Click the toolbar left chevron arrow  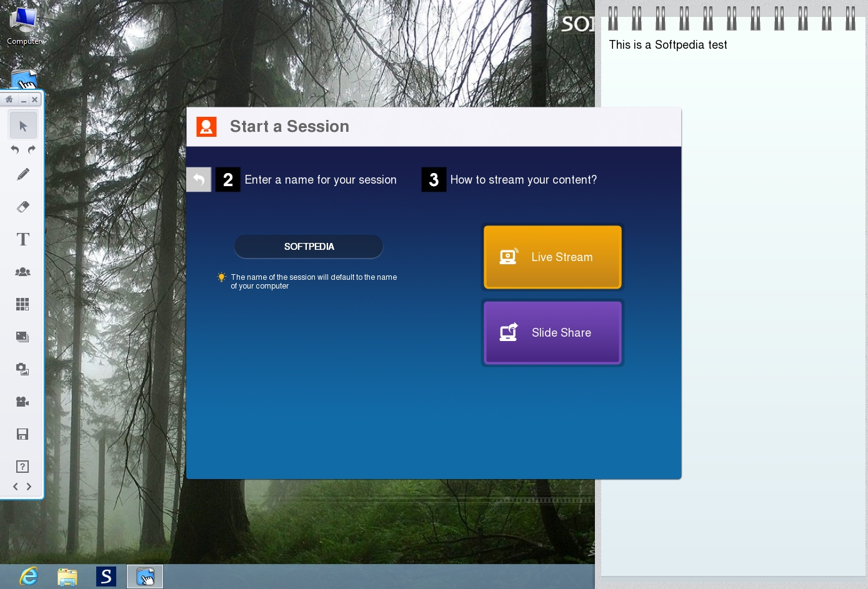point(16,487)
